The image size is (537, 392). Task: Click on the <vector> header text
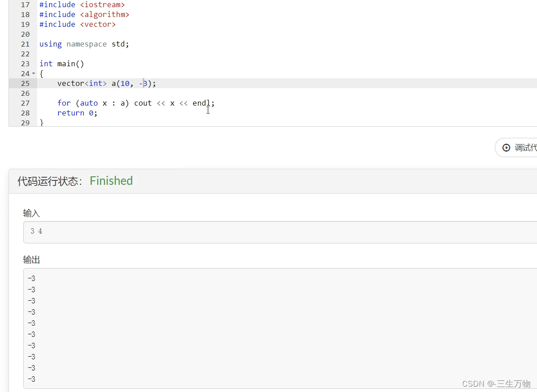pyautogui.click(x=98, y=25)
